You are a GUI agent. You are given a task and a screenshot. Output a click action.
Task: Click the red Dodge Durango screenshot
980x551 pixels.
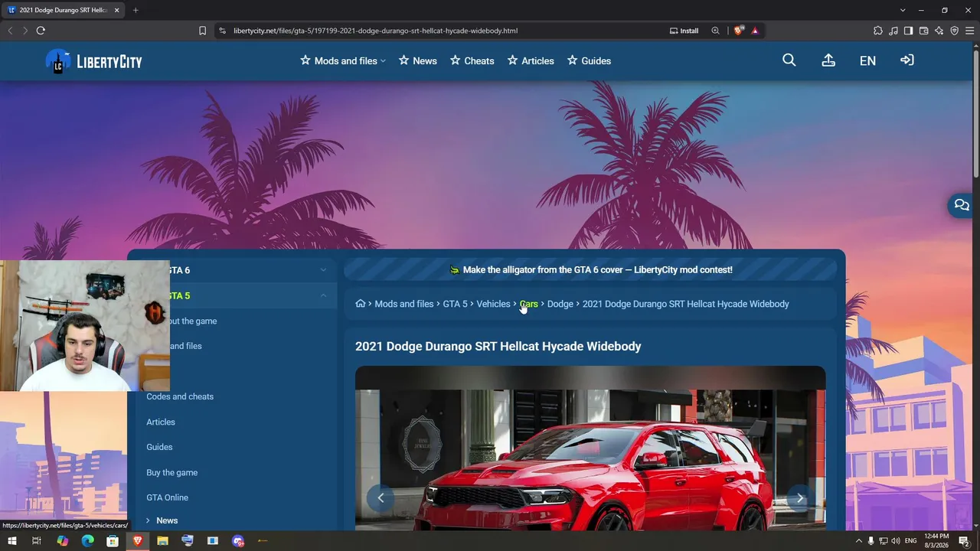click(590, 448)
